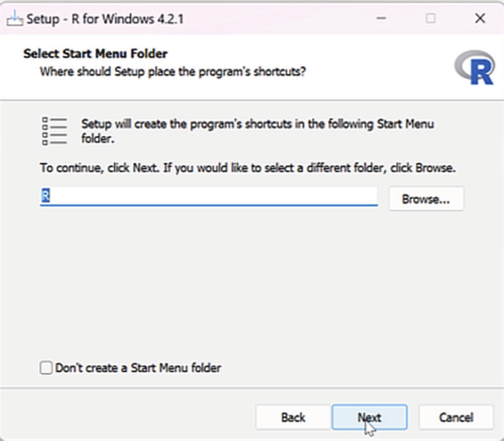Viewport: 504px width, 441px height.
Task: Click the greyed-out maximize button
Action: 431,19
